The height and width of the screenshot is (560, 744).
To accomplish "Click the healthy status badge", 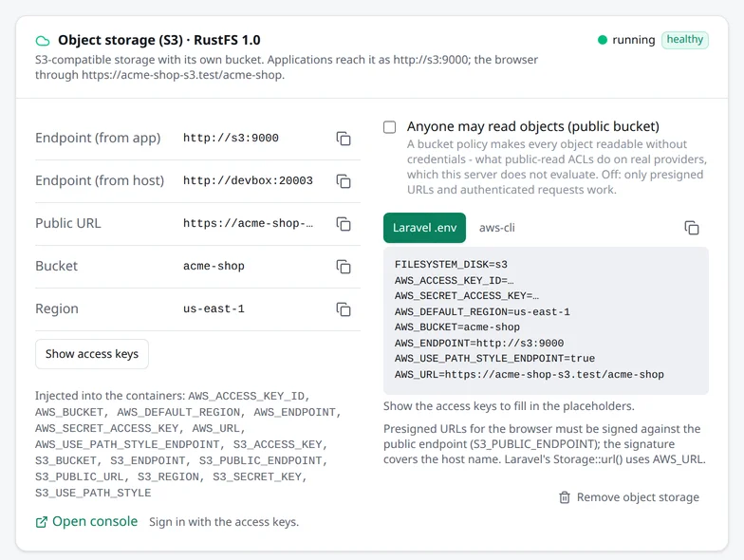I will tap(685, 40).
